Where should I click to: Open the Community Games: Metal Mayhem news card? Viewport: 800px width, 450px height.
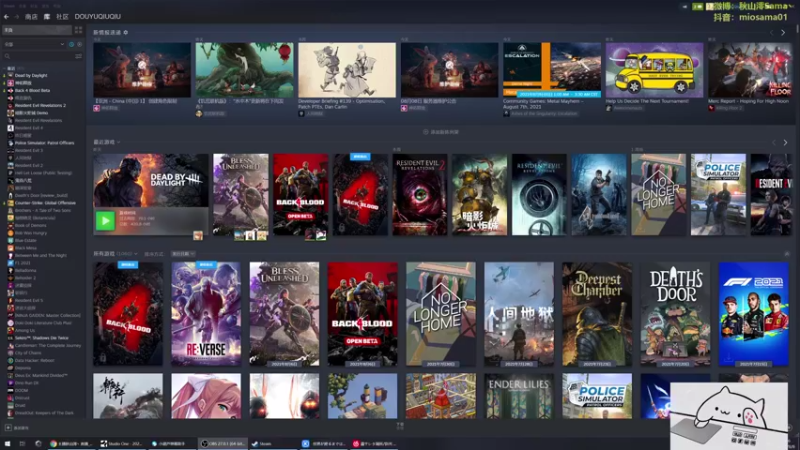click(552, 78)
